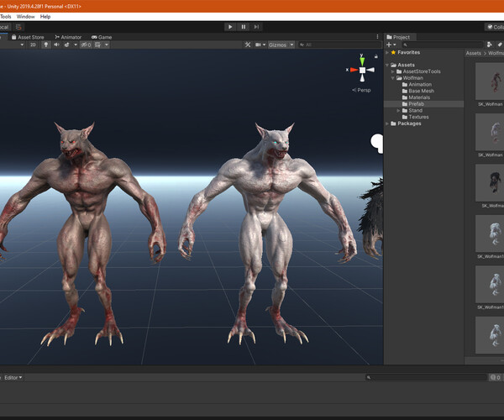This screenshot has width=504, height=420.
Task: Switch the Persp projection label
Action: point(361,90)
